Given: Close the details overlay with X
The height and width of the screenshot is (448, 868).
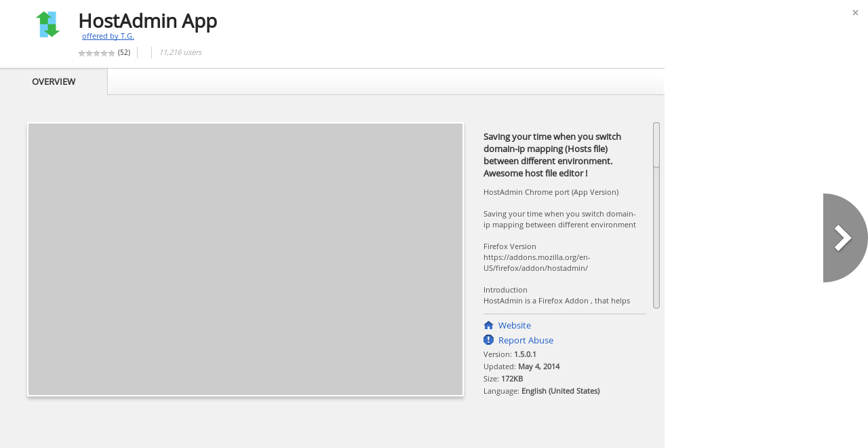Looking at the screenshot, I should 855,12.
